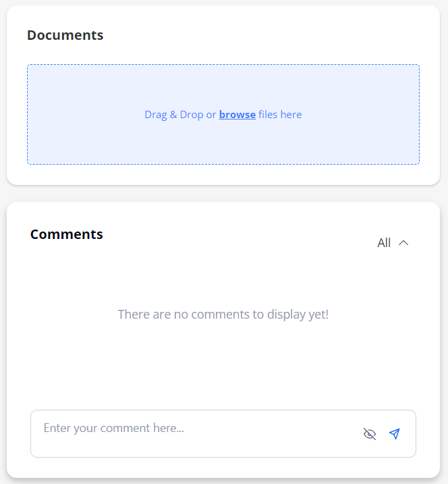This screenshot has width=448, height=484.
Task: Click the underlined browse word
Action: pyautogui.click(x=237, y=115)
